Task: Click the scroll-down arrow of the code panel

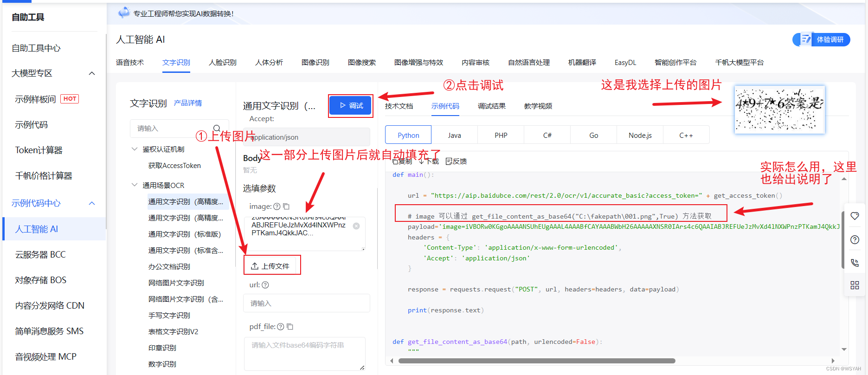Action: coord(844,349)
